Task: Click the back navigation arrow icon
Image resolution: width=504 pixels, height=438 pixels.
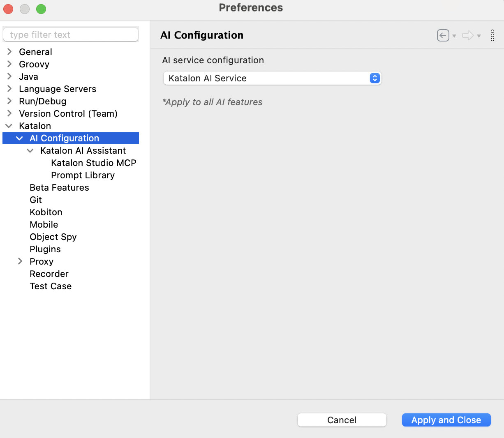Action: (443, 35)
